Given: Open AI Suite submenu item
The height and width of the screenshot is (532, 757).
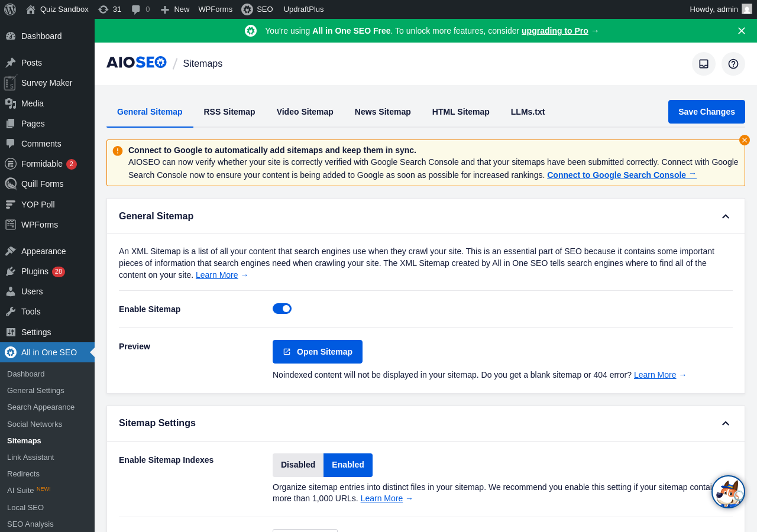Looking at the screenshot, I should click(x=29, y=490).
